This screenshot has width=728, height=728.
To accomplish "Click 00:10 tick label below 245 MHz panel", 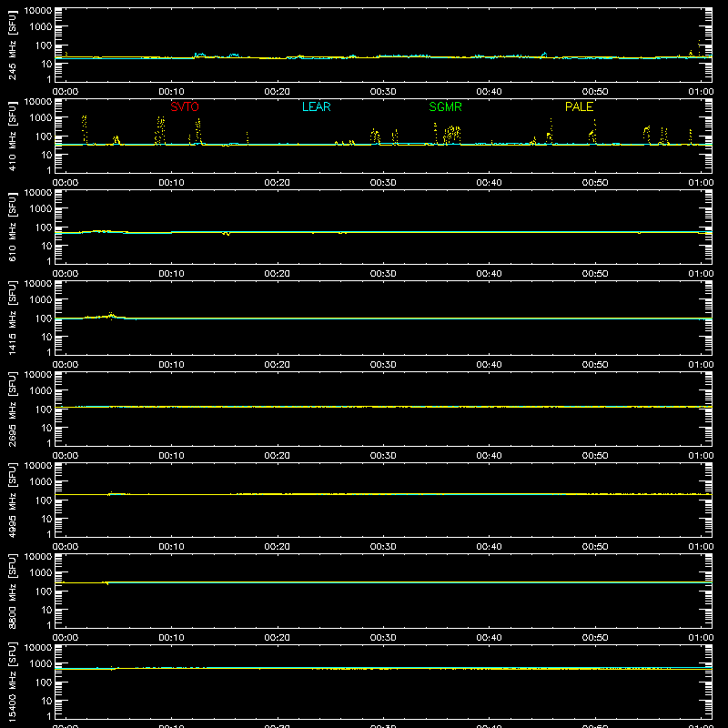I will pyautogui.click(x=171, y=92).
